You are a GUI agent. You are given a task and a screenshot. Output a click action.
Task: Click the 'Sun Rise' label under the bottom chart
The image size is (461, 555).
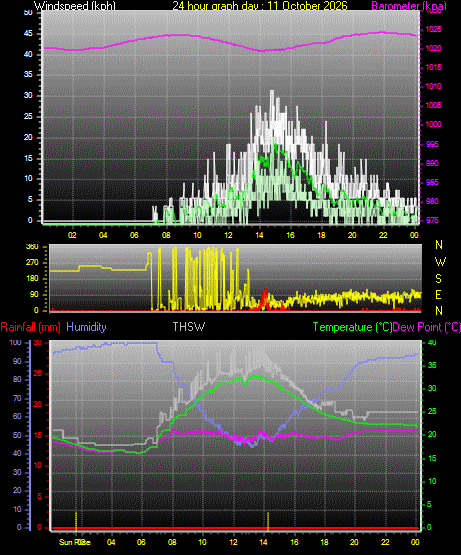[75, 542]
